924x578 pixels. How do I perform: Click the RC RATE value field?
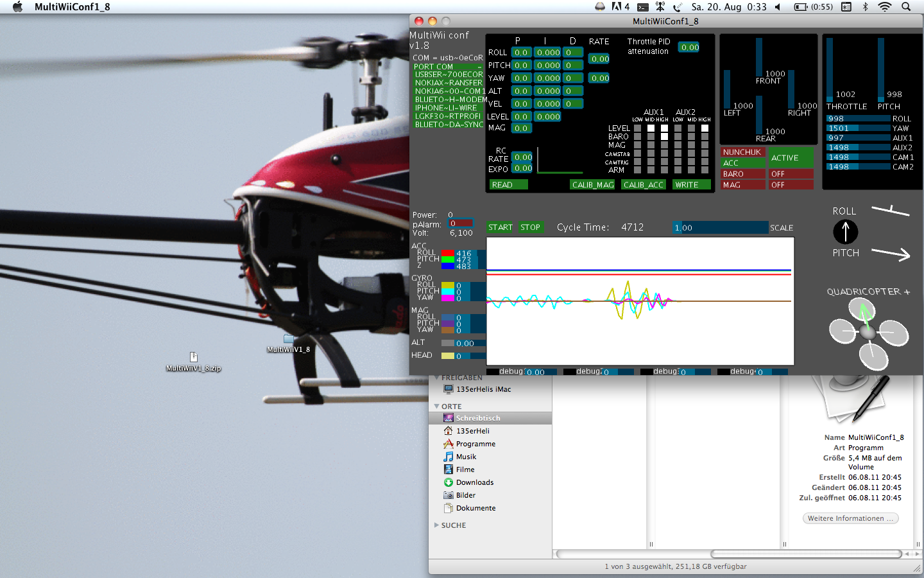(523, 157)
